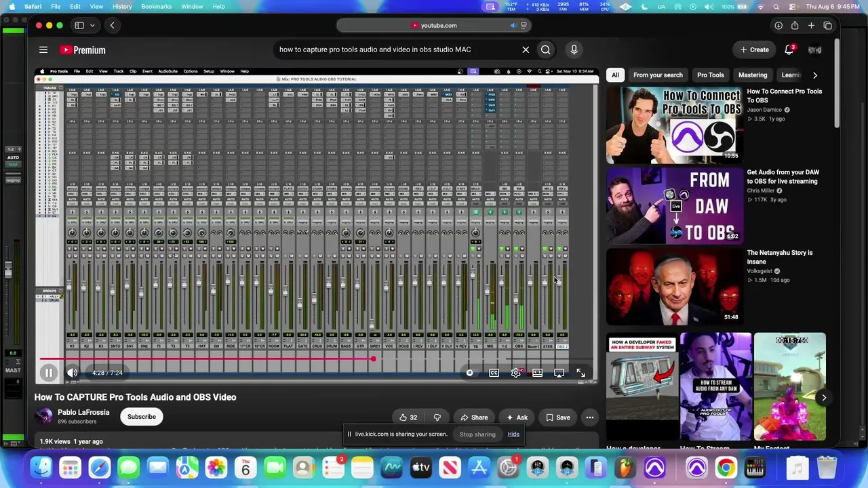The height and width of the screenshot is (488, 868).
Task: Open the YouTube account avatar menu
Action: pyautogui.click(x=814, y=49)
